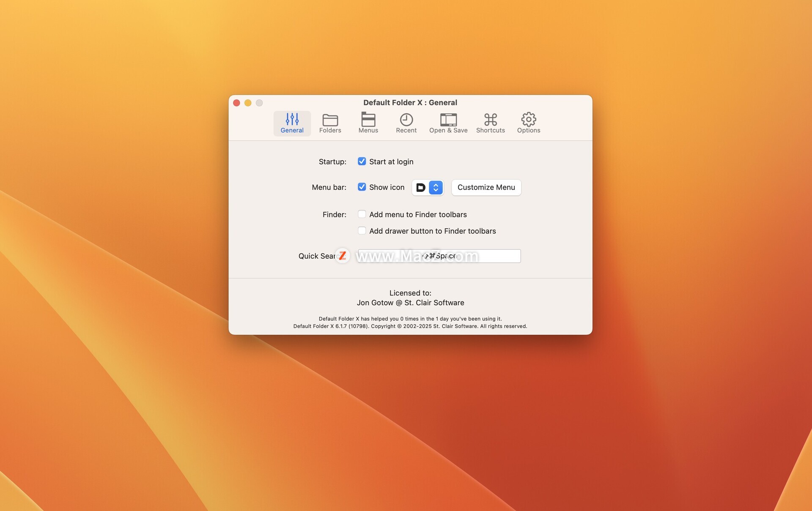This screenshot has height=511, width=812.
Task: Enable Add drawer button to Finder toolbars
Action: click(362, 231)
